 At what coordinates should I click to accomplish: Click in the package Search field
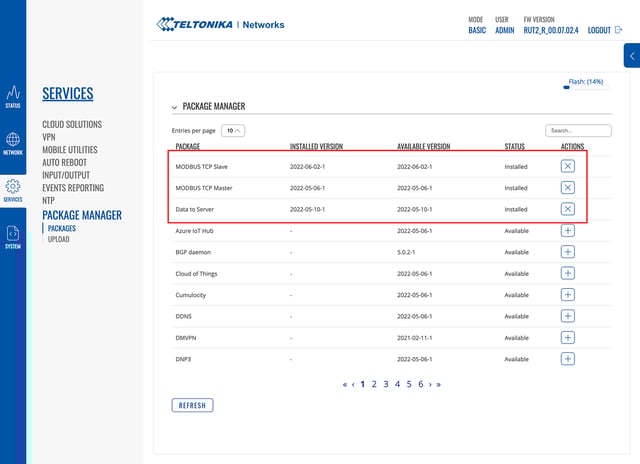tap(578, 131)
